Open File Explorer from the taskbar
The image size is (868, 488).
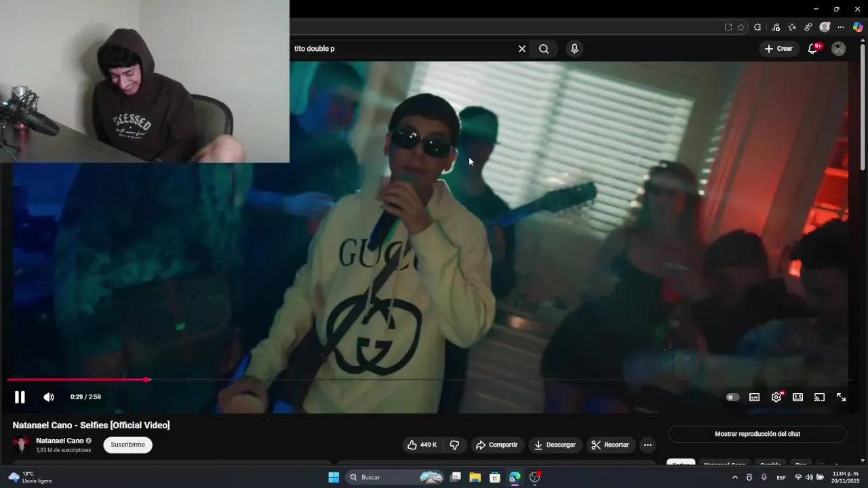tap(475, 477)
